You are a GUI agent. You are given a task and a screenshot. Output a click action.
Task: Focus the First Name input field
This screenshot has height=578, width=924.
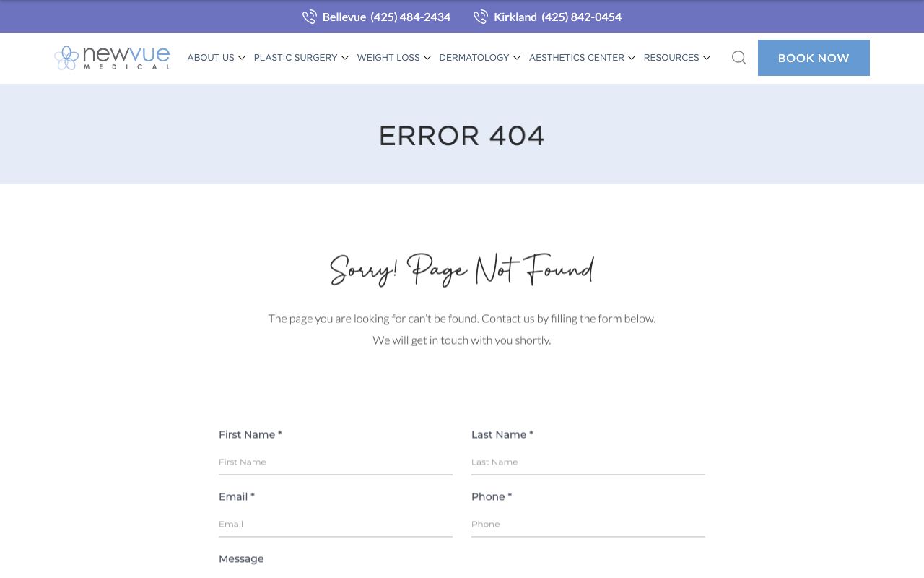(335, 462)
